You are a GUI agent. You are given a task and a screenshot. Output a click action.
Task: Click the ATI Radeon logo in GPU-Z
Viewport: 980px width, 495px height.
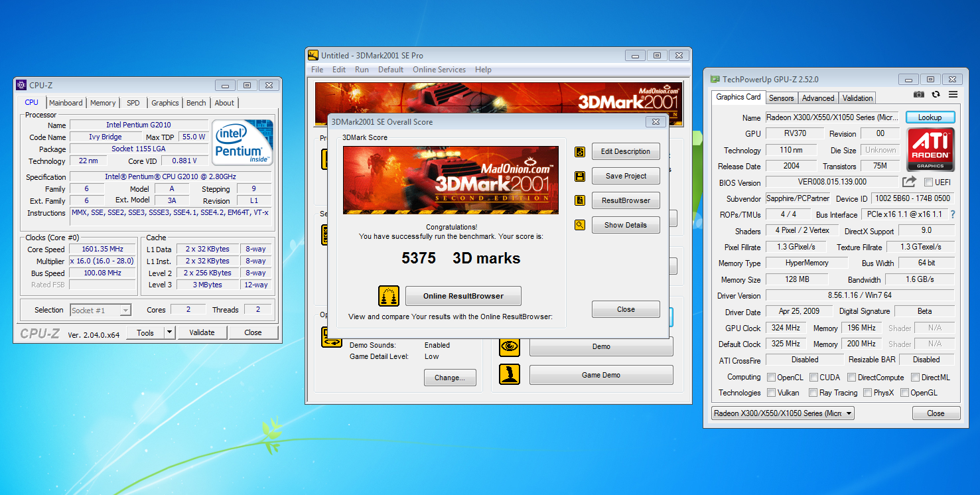930,150
